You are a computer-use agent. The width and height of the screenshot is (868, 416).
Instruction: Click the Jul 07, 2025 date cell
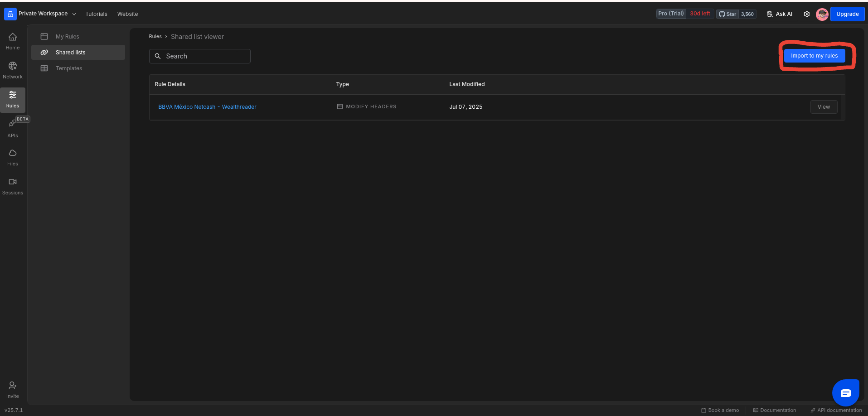(466, 107)
